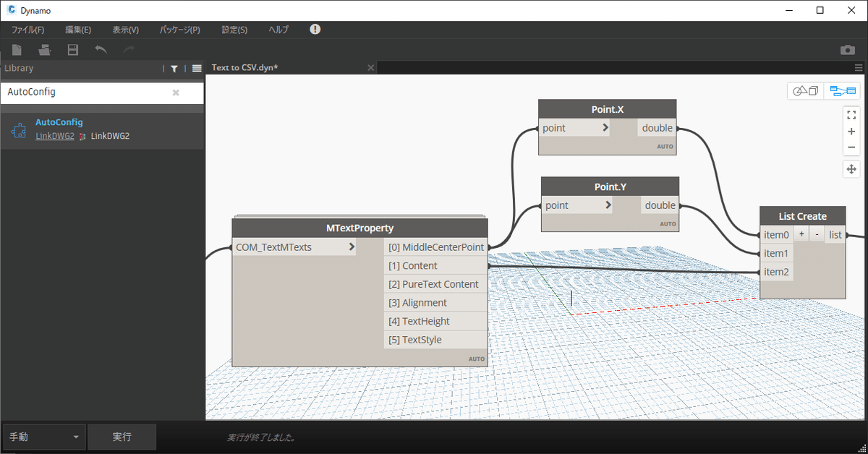Open the ヘルプ menu

click(278, 30)
